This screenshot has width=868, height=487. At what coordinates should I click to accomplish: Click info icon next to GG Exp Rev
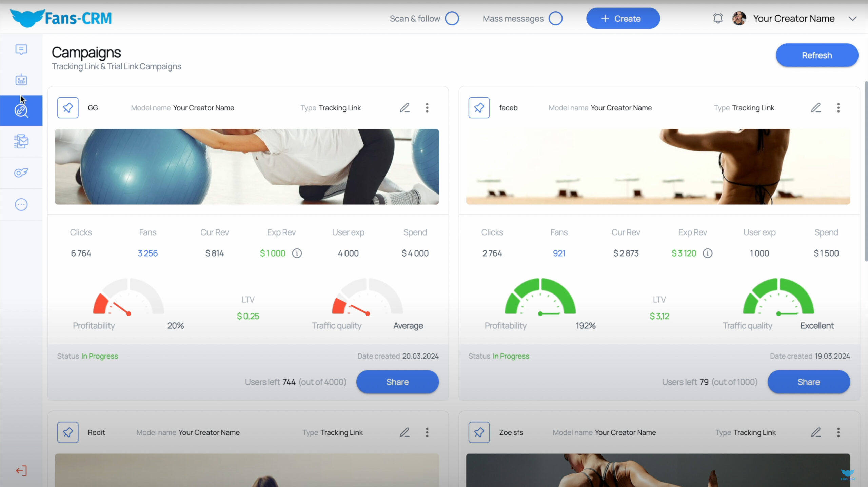[x=297, y=253]
